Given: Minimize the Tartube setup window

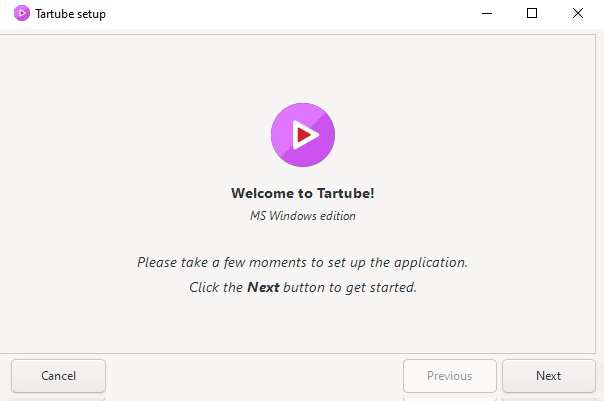Looking at the screenshot, I should [x=487, y=13].
